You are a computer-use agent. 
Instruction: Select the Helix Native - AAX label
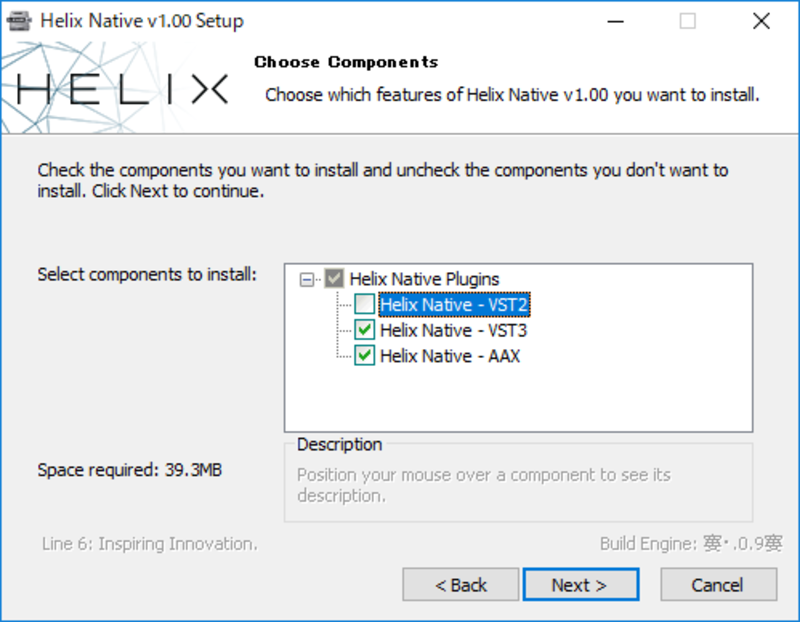[x=450, y=356]
